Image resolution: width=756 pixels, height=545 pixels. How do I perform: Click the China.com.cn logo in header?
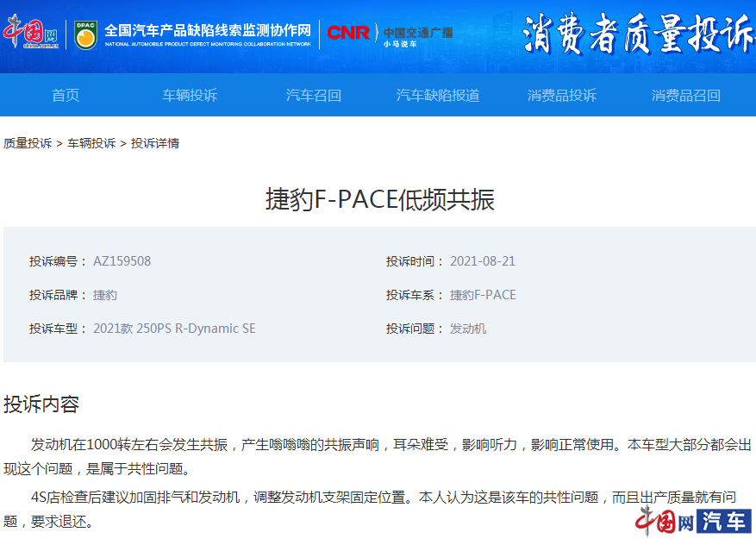(x=31, y=32)
